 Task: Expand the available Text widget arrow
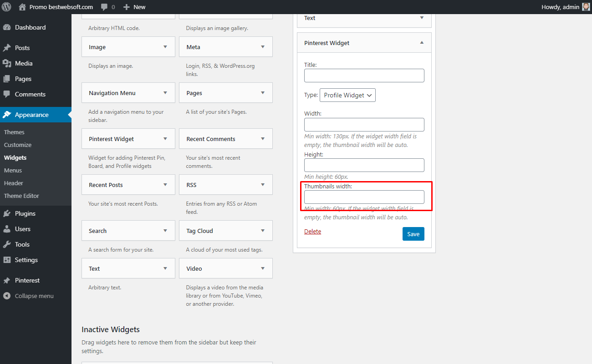click(x=165, y=268)
